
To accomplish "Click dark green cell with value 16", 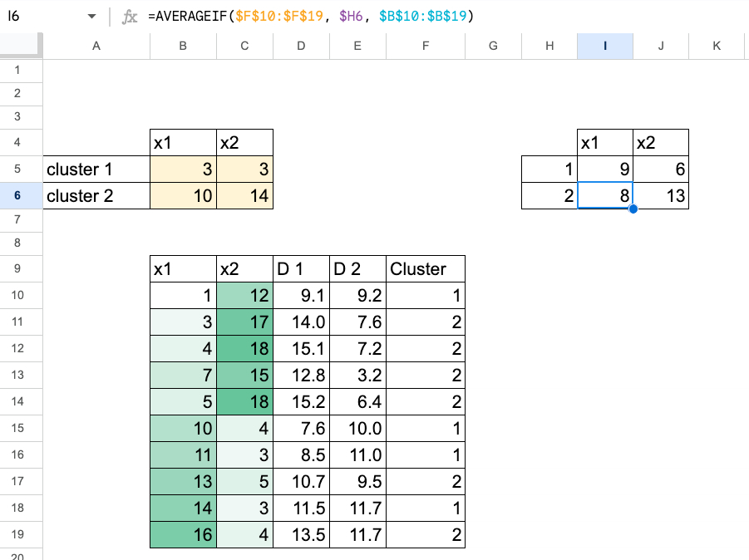I will coord(183,535).
